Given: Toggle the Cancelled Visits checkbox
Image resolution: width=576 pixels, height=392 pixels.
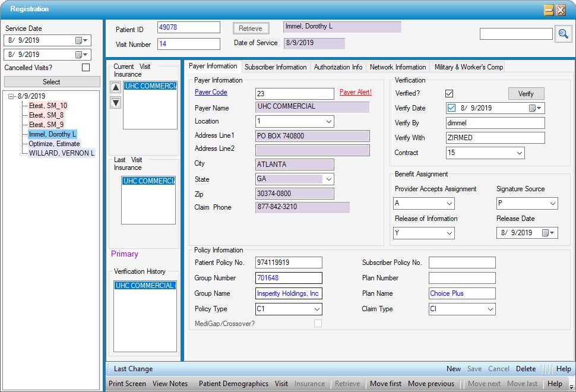Looking at the screenshot, I should click(x=86, y=68).
